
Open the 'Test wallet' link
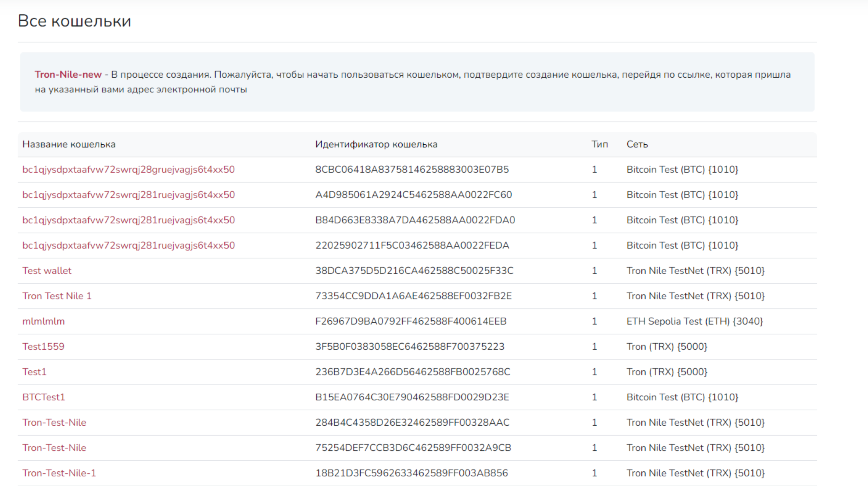[x=47, y=271]
